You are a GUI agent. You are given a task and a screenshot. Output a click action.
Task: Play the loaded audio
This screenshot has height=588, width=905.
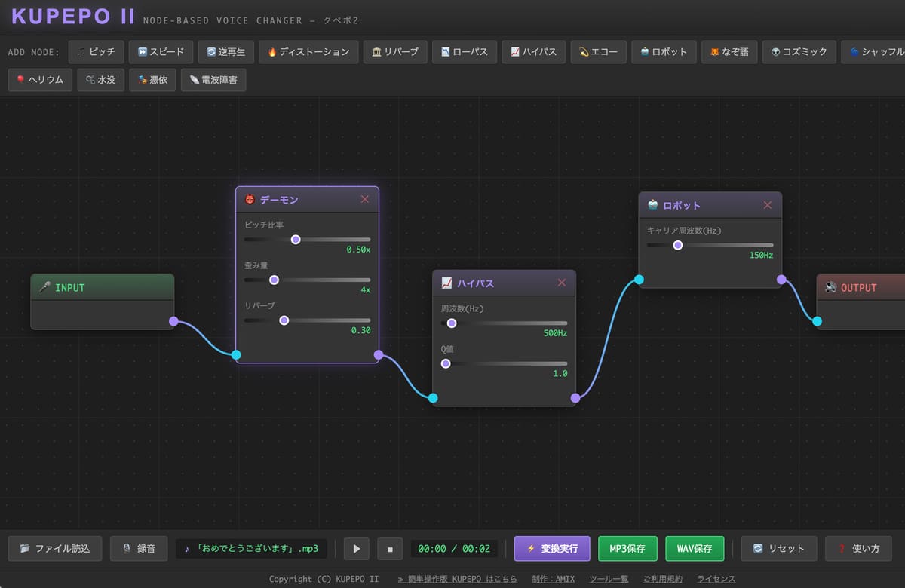coord(357,549)
